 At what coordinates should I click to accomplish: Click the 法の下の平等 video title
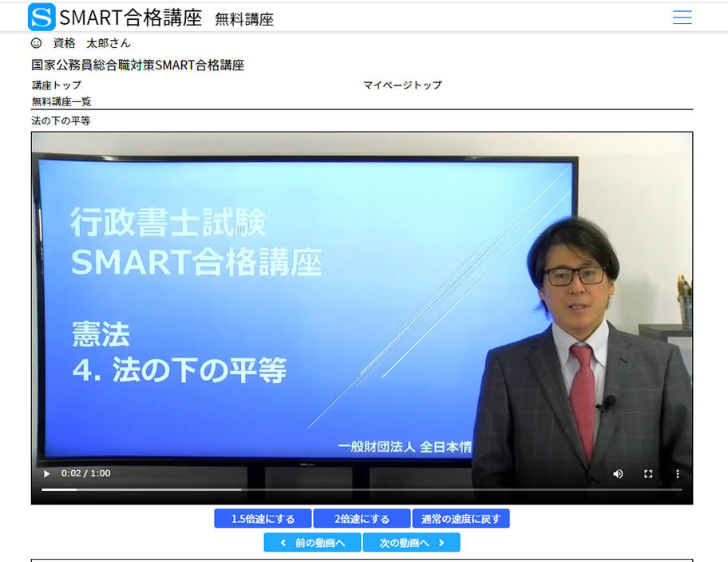click(61, 121)
